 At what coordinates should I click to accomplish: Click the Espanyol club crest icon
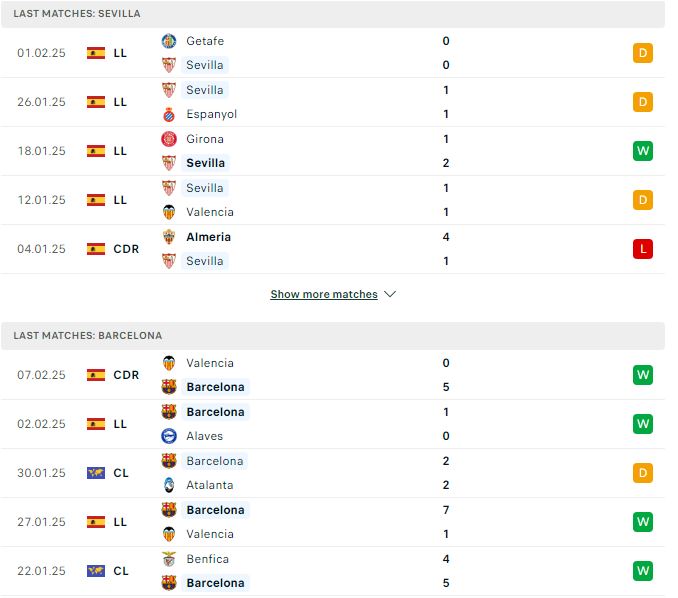click(x=169, y=114)
